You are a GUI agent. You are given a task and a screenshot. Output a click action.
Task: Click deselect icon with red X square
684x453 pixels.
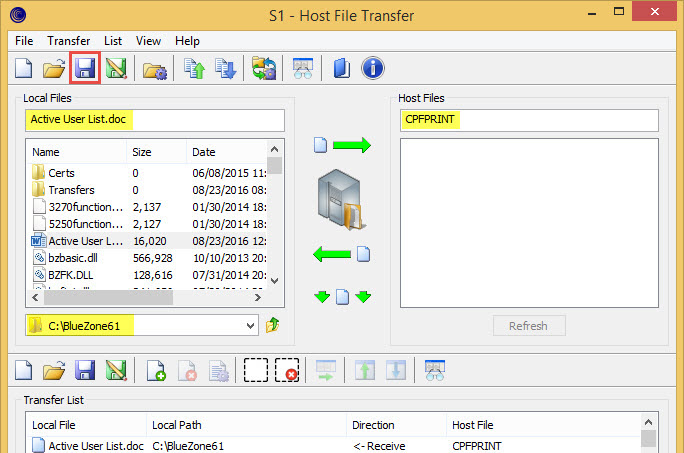[287, 370]
